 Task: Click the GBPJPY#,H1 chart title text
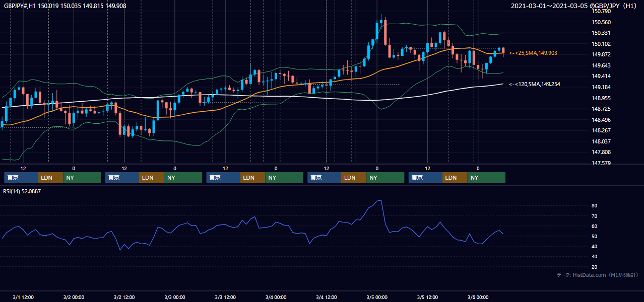tap(65, 6)
